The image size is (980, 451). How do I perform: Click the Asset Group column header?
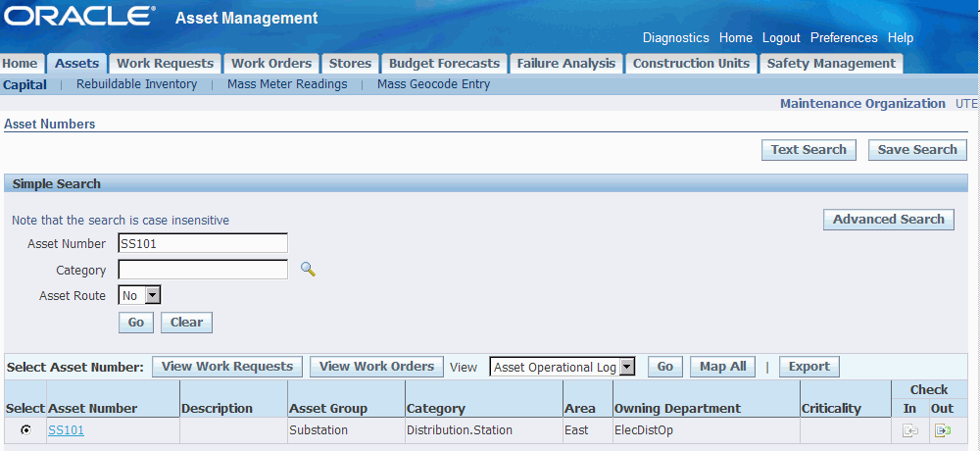click(328, 409)
